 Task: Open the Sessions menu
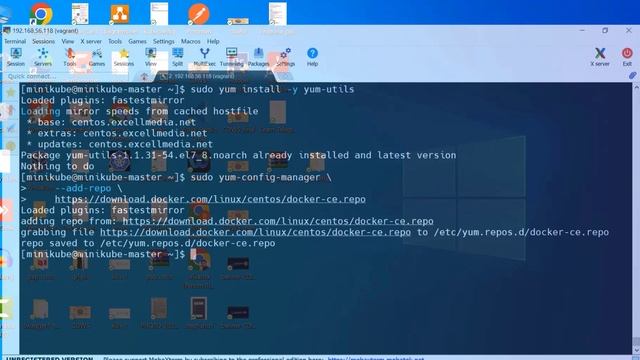43,41
